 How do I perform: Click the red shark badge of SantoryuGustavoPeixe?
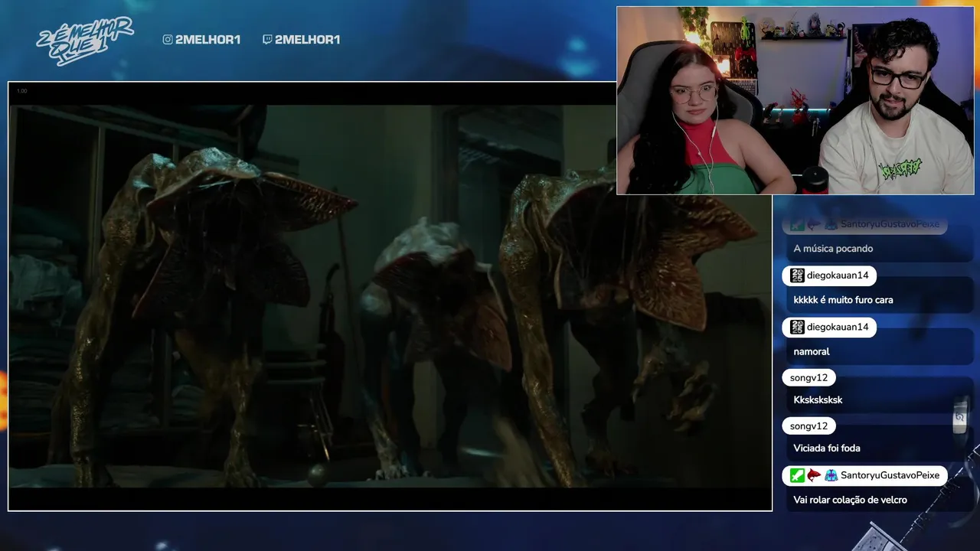814,475
